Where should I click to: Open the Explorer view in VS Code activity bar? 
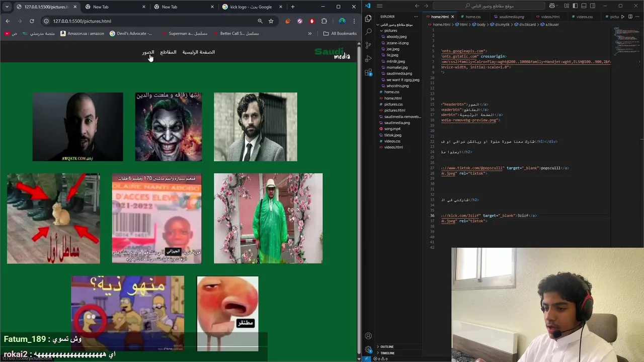coord(368,18)
